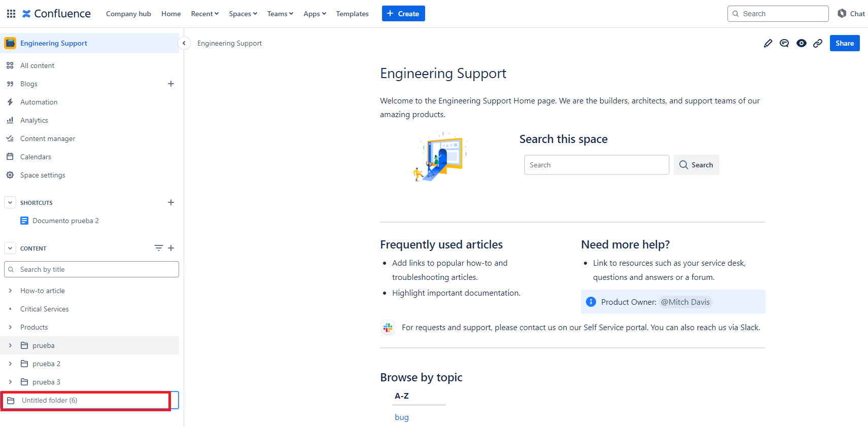Click the edit pencil icon
Screen dimensions: 868x427
click(x=768, y=44)
